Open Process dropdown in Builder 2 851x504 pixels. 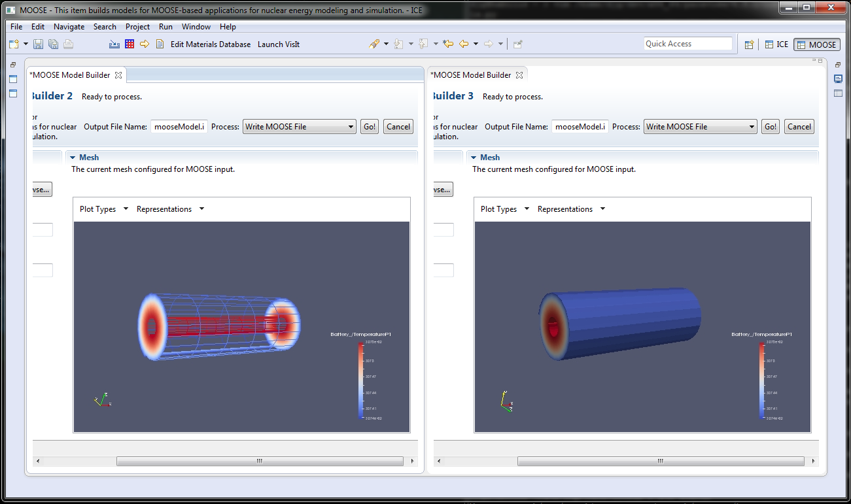pos(299,127)
